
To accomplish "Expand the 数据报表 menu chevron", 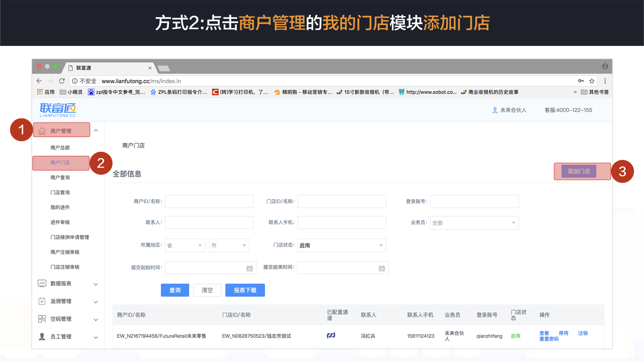I will tap(96, 284).
